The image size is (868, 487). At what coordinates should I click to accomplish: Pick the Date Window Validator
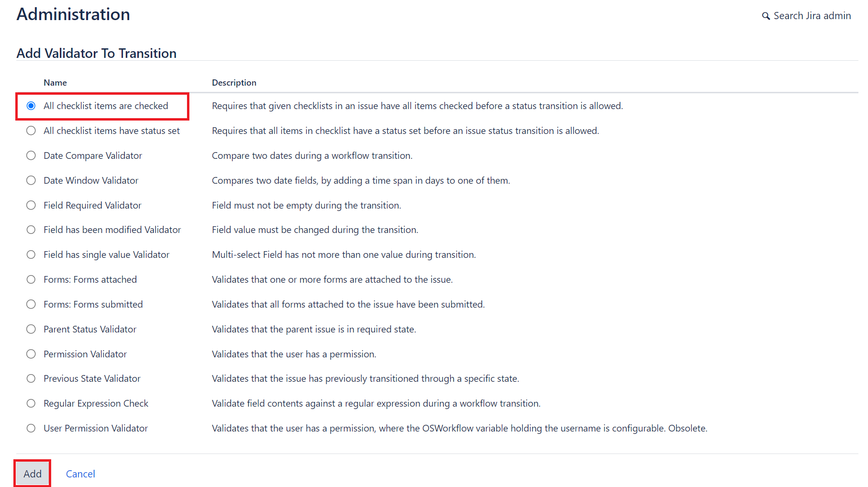[31, 180]
